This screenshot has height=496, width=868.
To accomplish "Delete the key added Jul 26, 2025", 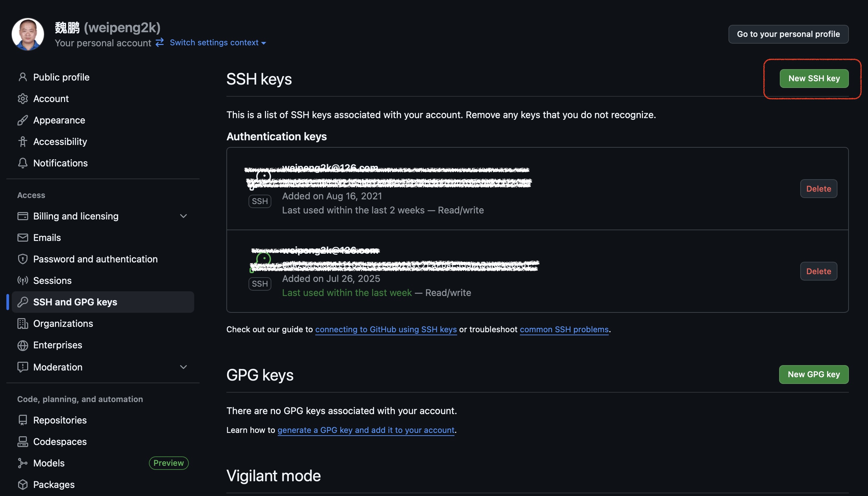I will point(819,271).
